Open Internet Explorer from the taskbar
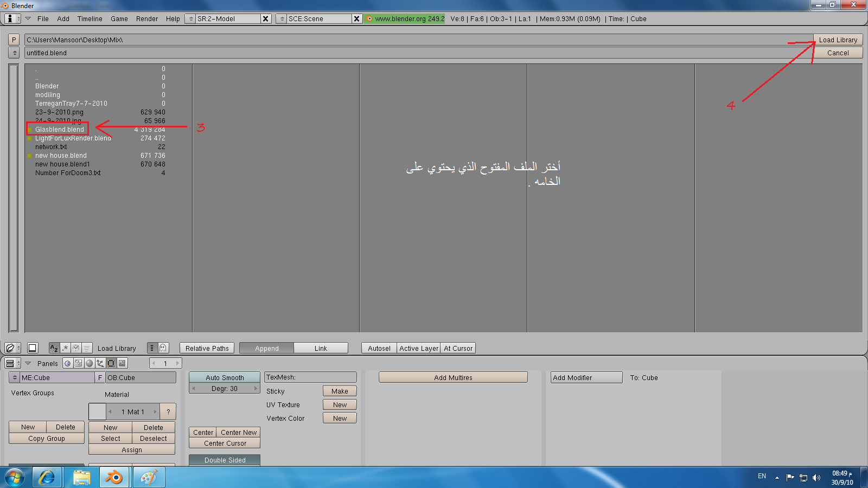Image resolution: width=868 pixels, height=488 pixels. coord(47,478)
